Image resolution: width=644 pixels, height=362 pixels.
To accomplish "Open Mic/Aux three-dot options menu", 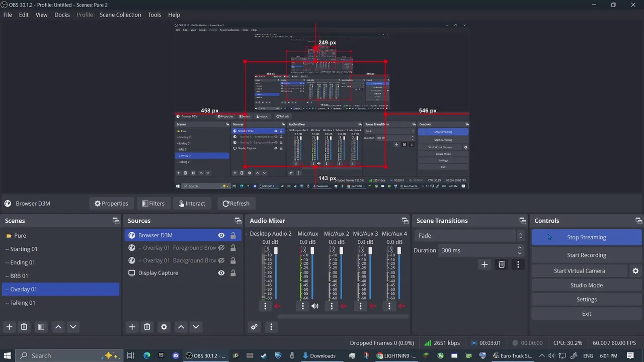I will tap(303, 306).
